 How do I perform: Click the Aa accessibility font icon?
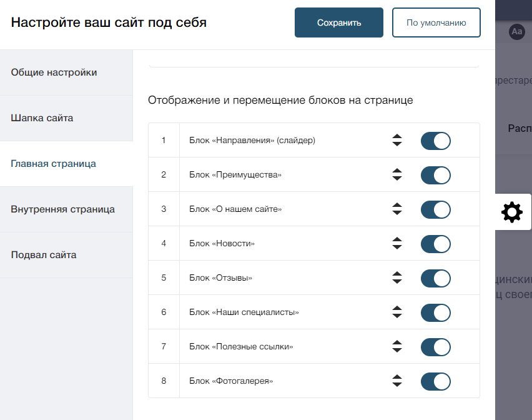[517, 32]
